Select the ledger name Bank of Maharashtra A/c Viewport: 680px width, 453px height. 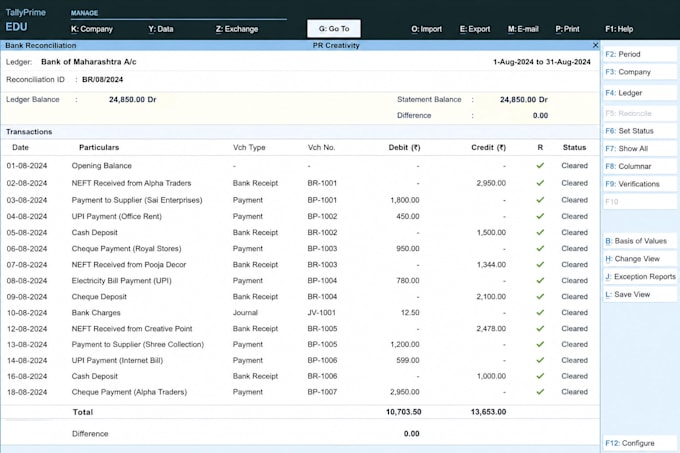tap(88, 62)
